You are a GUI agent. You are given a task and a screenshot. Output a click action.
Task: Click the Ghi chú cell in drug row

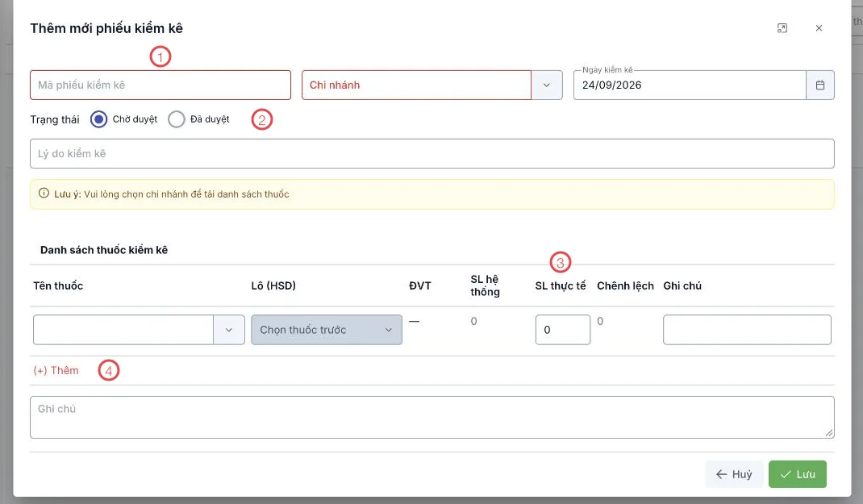(x=747, y=330)
